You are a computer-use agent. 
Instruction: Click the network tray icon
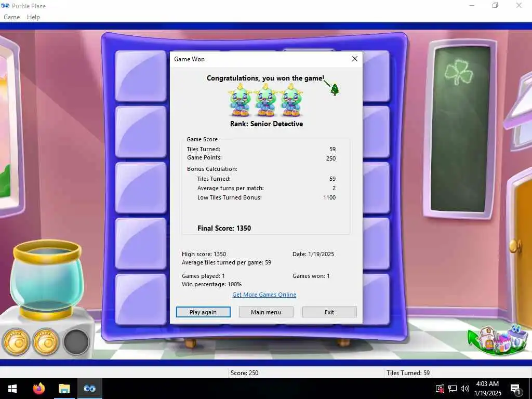tap(453, 389)
